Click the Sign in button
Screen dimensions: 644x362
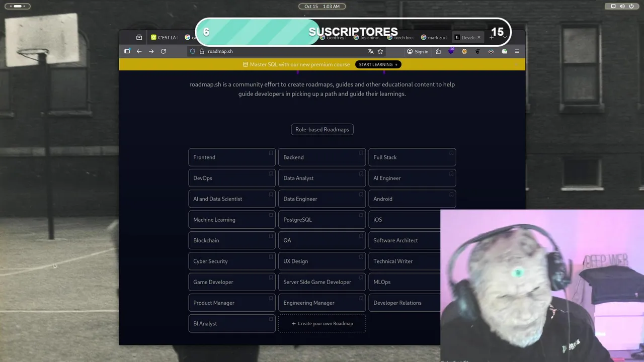[418, 51]
